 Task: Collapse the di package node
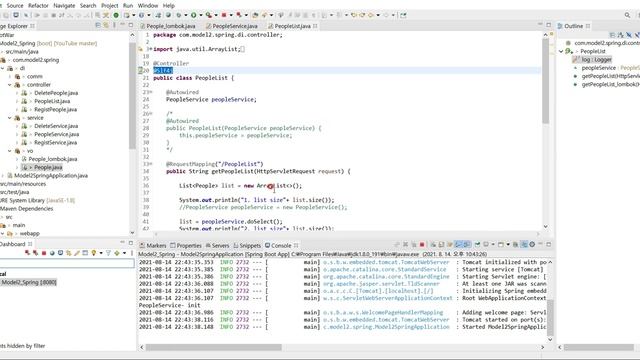click(3, 68)
